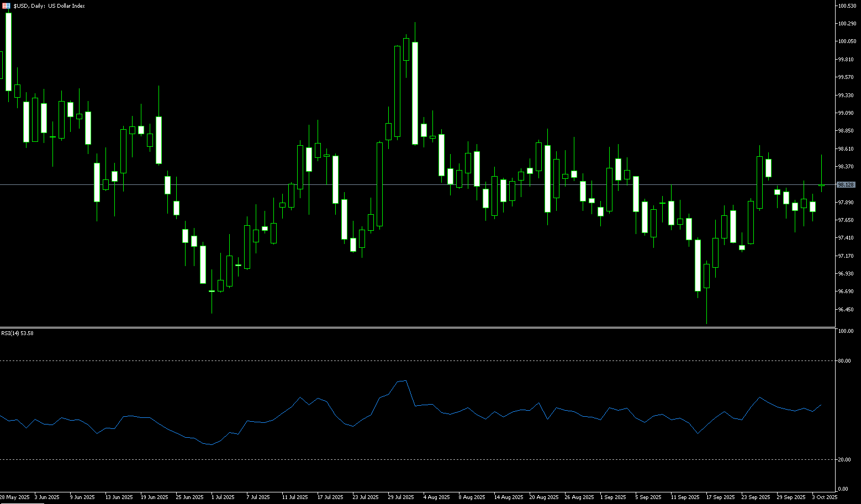
Task: Click the 100.290 price scale label
Action: [x=847, y=24]
